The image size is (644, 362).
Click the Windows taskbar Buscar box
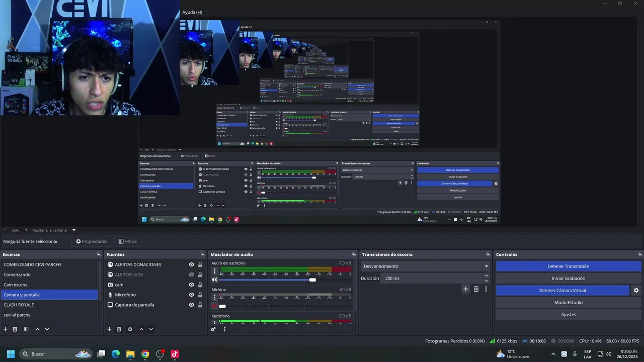(56, 354)
